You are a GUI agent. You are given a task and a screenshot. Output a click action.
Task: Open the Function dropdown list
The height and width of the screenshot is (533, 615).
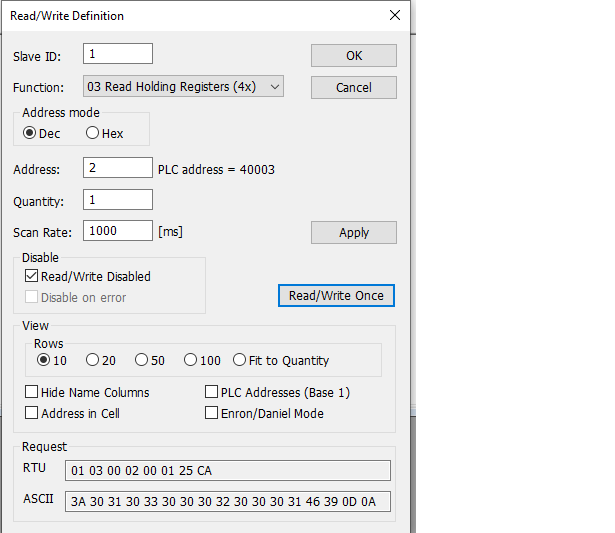(184, 87)
